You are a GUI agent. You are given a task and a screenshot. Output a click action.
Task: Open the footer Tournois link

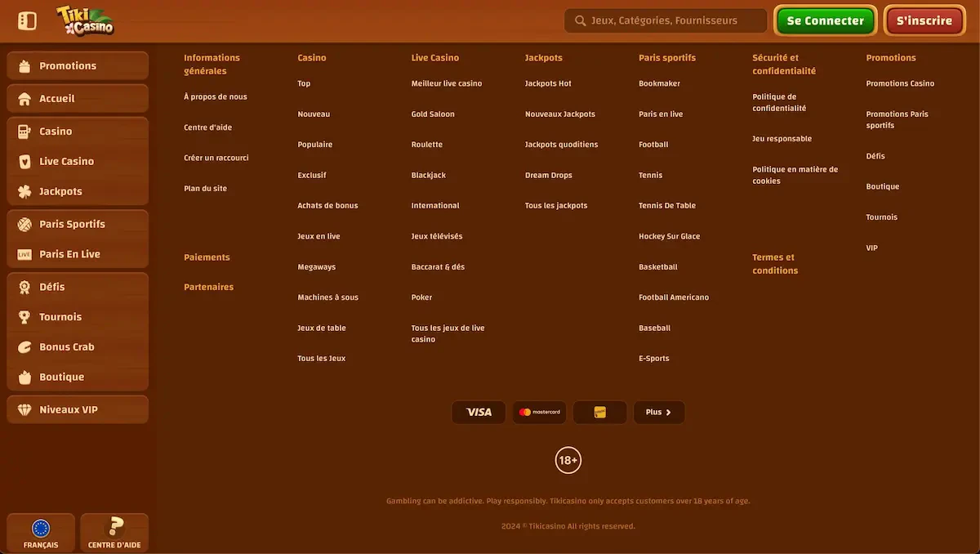[x=881, y=217]
